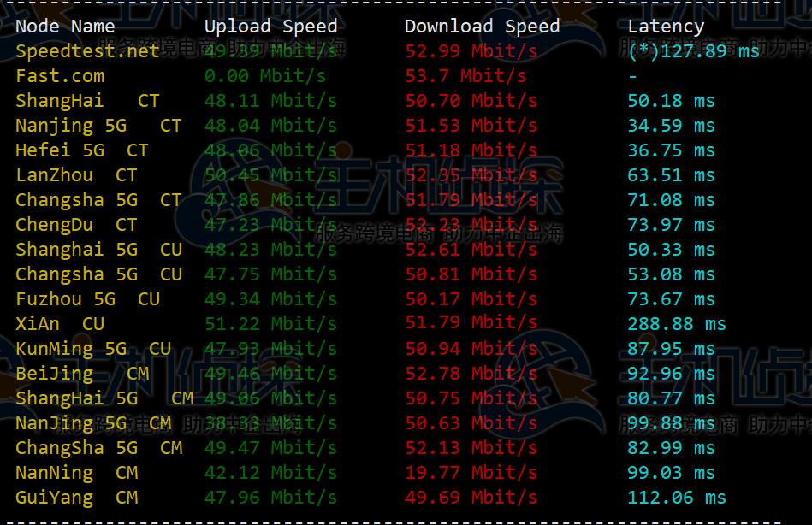Click LanZhou CT latency 63.51 ms
The height and width of the screenshot is (525, 812).
671,175
